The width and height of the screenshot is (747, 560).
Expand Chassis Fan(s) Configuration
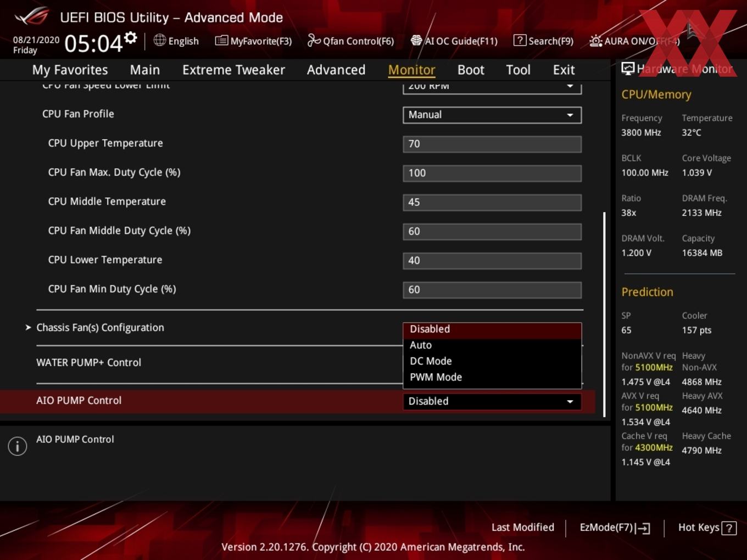[100, 328]
